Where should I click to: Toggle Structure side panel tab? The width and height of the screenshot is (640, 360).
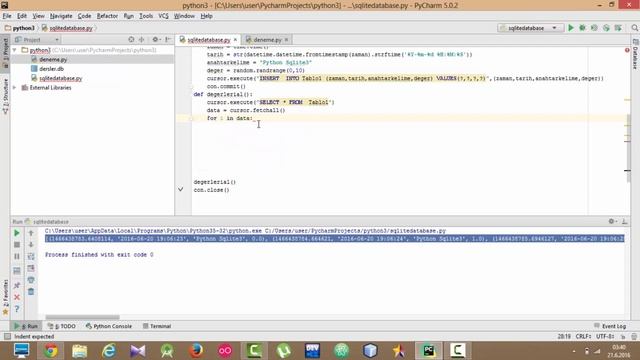[x=5, y=96]
